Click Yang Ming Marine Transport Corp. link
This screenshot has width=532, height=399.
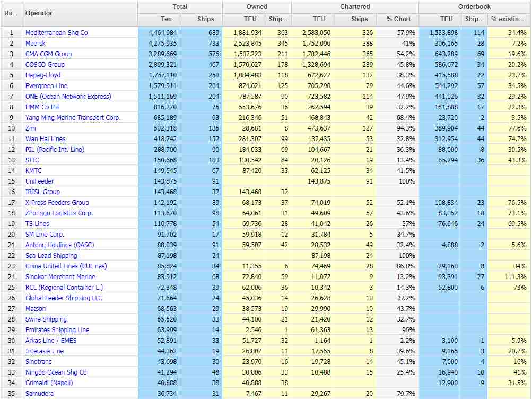pyautogui.click(x=73, y=117)
